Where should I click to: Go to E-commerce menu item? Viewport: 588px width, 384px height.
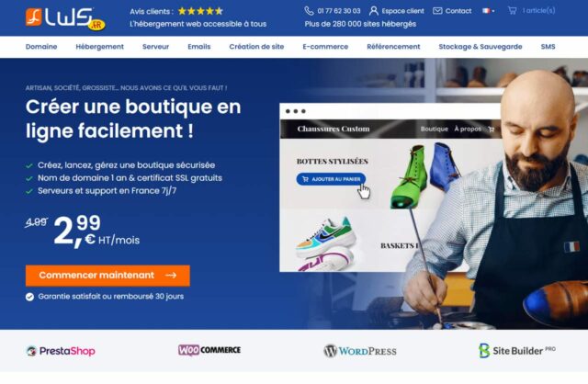coord(325,47)
